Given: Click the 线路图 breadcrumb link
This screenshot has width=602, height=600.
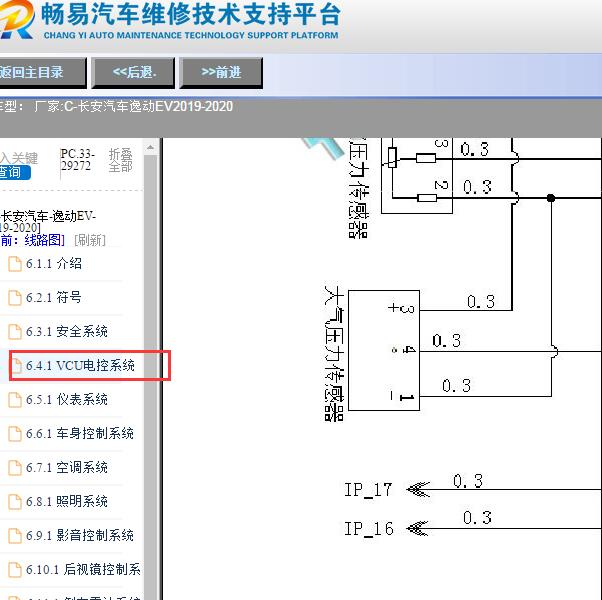Looking at the screenshot, I should [x=44, y=240].
